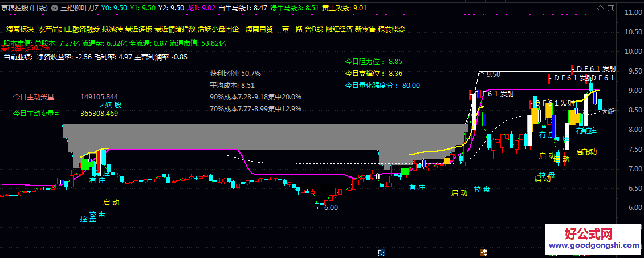
Task: Click the 70%成本7.77-8.99 line
Action: pyautogui.click(x=255, y=109)
